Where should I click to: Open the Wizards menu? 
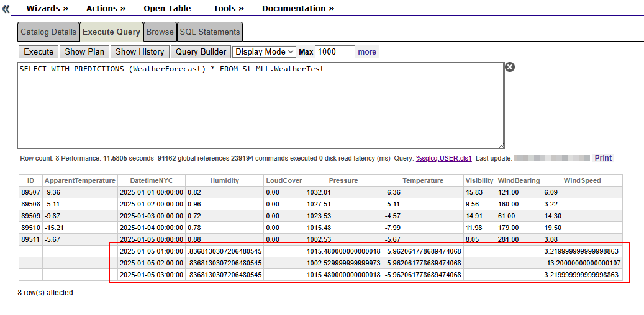pos(47,9)
